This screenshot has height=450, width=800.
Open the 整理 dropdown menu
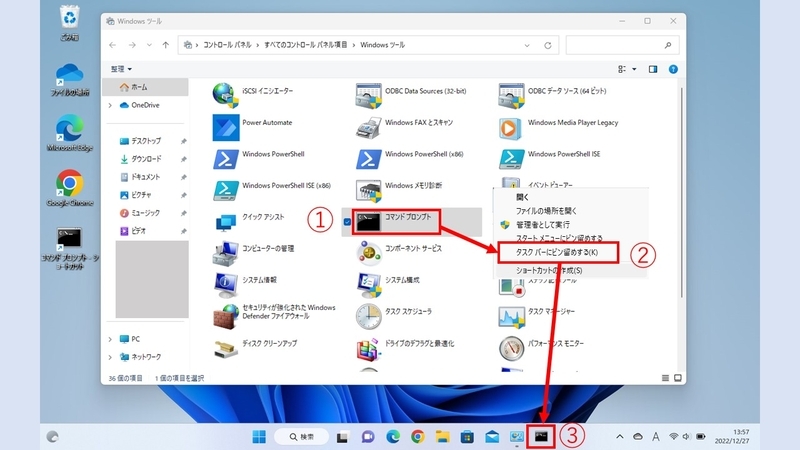point(121,69)
